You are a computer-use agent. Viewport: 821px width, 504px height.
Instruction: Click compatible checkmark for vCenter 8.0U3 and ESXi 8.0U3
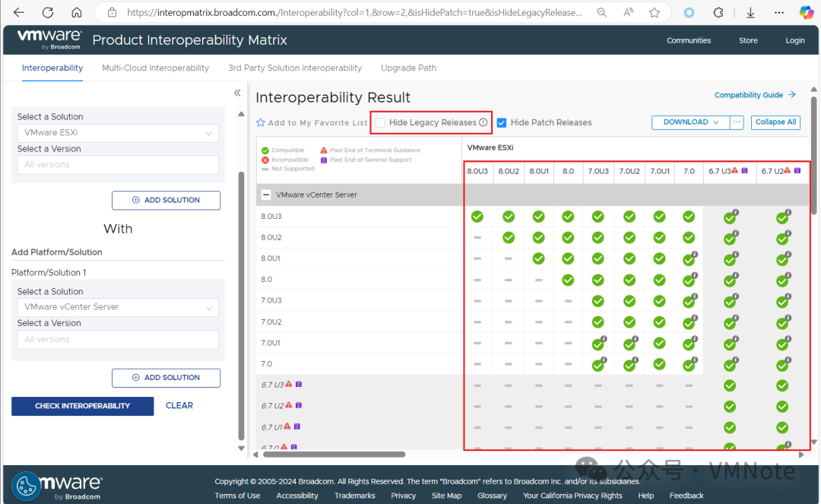coord(477,217)
